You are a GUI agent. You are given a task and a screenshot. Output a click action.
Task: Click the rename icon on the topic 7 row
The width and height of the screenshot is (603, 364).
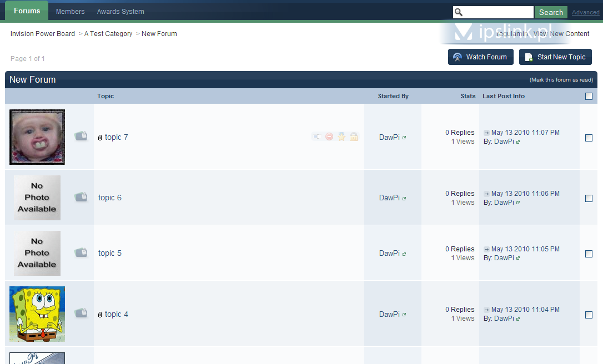click(316, 137)
